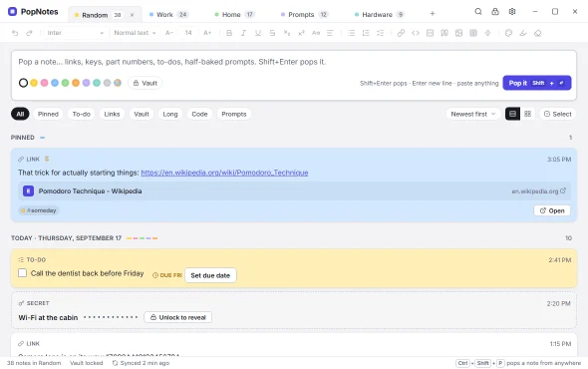This screenshot has width=588, height=369.
Task: Click the vault lock icon in title bar
Action: coord(495,12)
